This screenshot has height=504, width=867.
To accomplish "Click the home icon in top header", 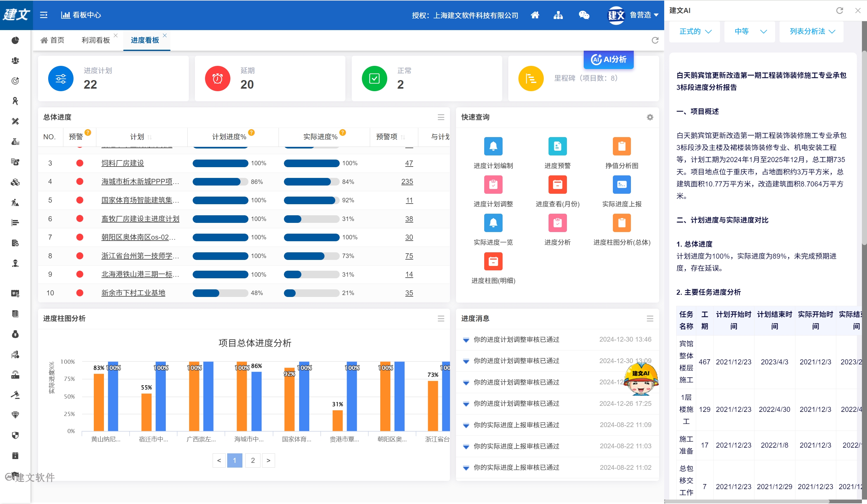I will pos(535,15).
